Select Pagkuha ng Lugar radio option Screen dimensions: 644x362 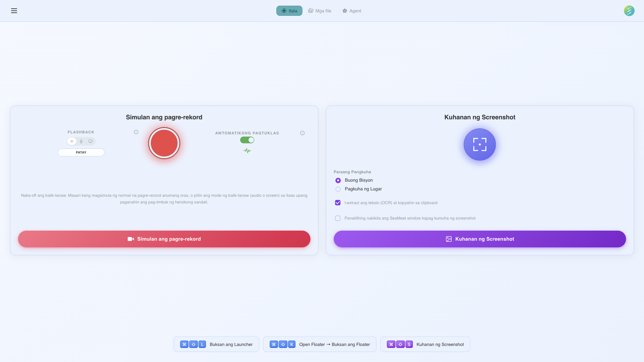pos(338,189)
